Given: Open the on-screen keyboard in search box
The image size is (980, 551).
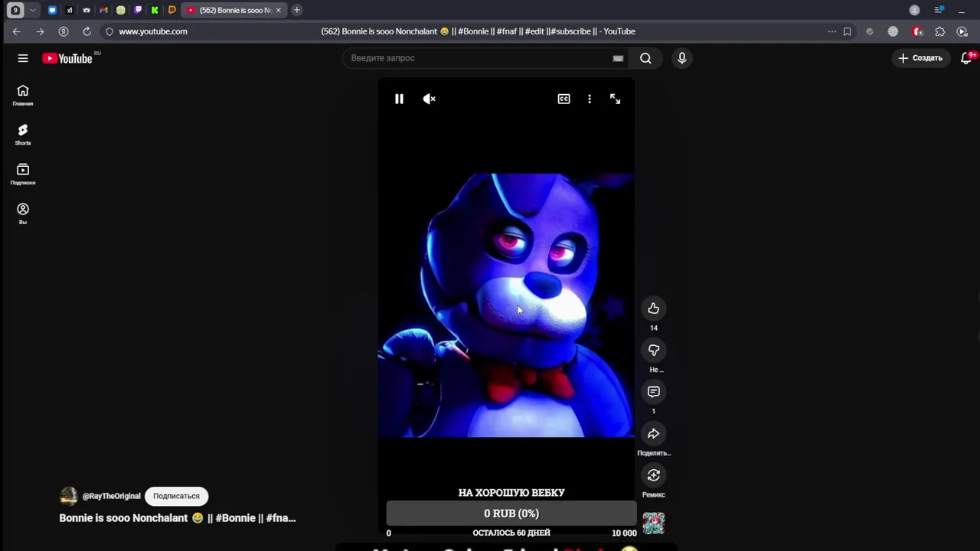Looking at the screenshot, I should [618, 58].
